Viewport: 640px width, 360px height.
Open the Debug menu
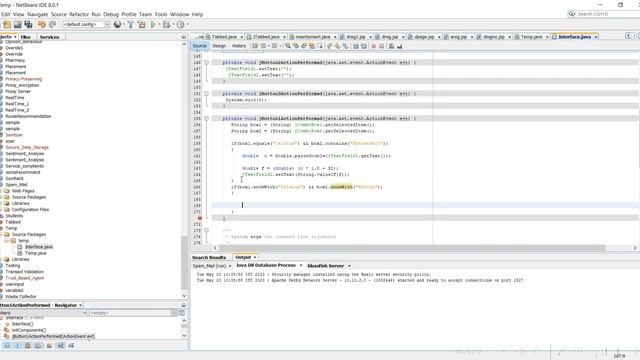pyautogui.click(x=111, y=14)
